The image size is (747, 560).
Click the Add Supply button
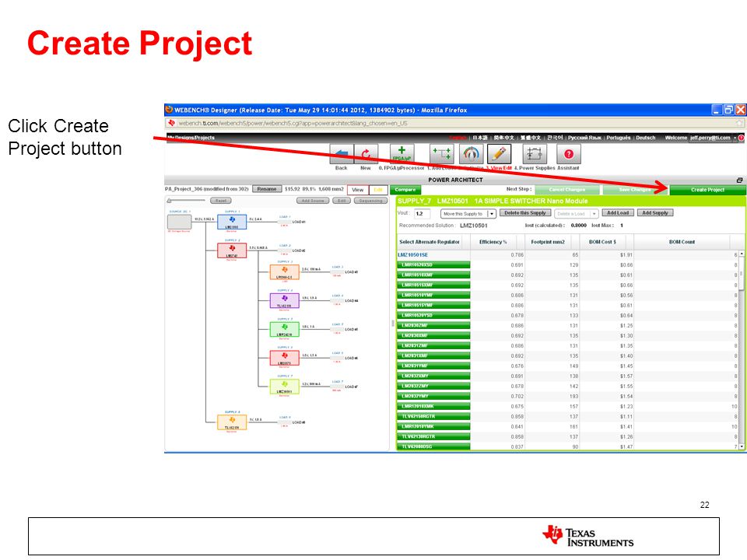pyautogui.click(x=655, y=213)
